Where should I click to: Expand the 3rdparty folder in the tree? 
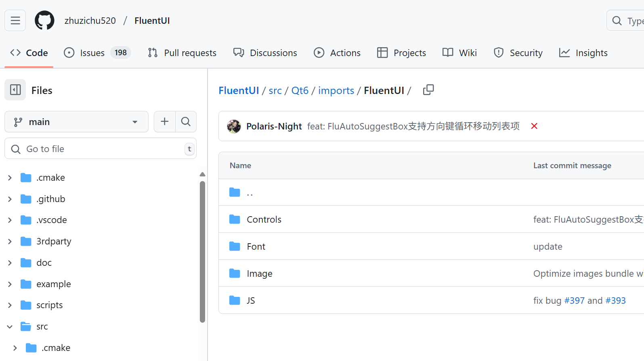tap(10, 242)
